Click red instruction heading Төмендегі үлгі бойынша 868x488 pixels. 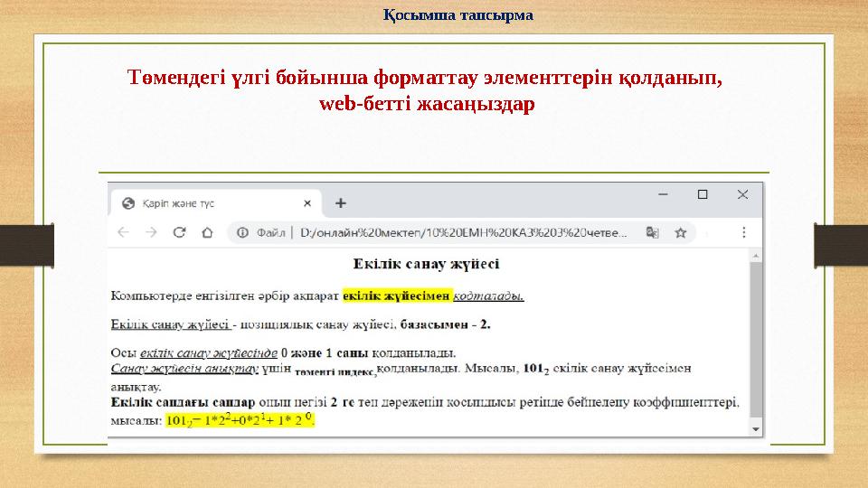pos(425,90)
